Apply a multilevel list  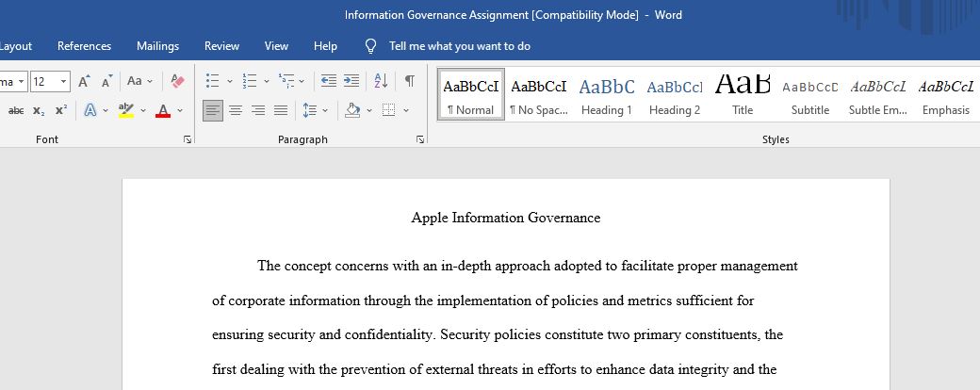(x=286, y=81)
